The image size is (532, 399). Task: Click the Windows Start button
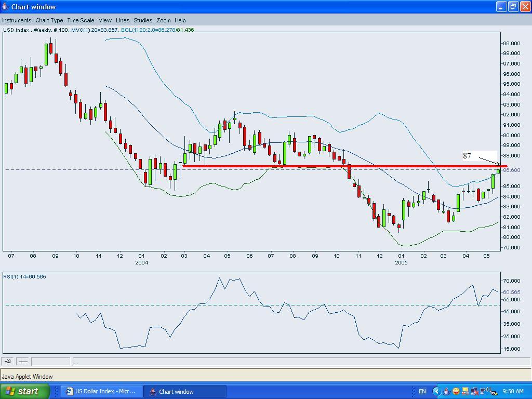click(x=25, y=391)
